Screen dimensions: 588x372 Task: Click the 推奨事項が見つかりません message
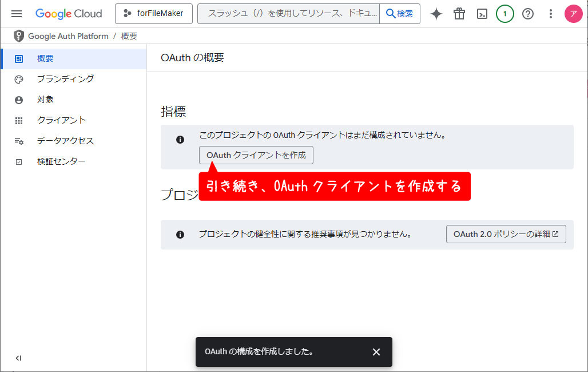pyautogui.click(x=305, y=234)
